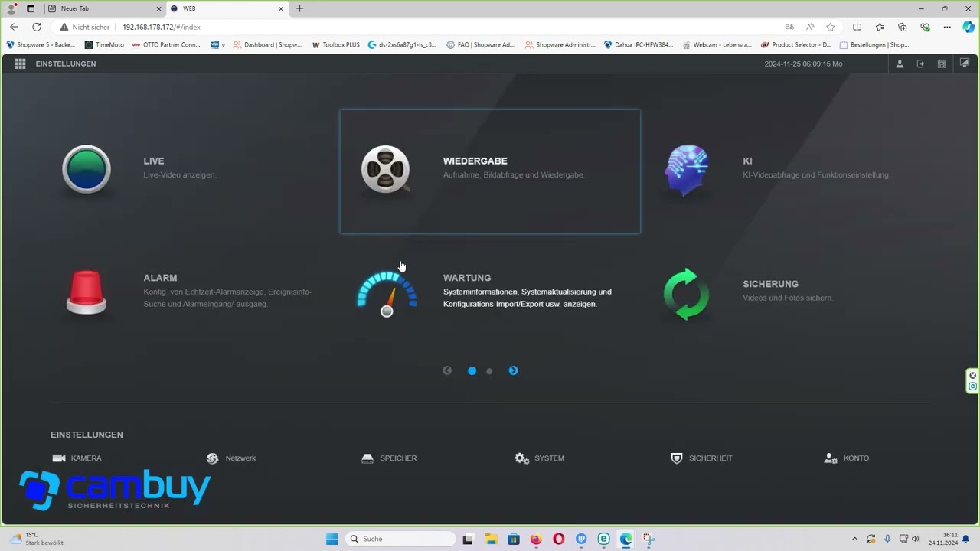Open the main menu grid icon

(21, 64)
